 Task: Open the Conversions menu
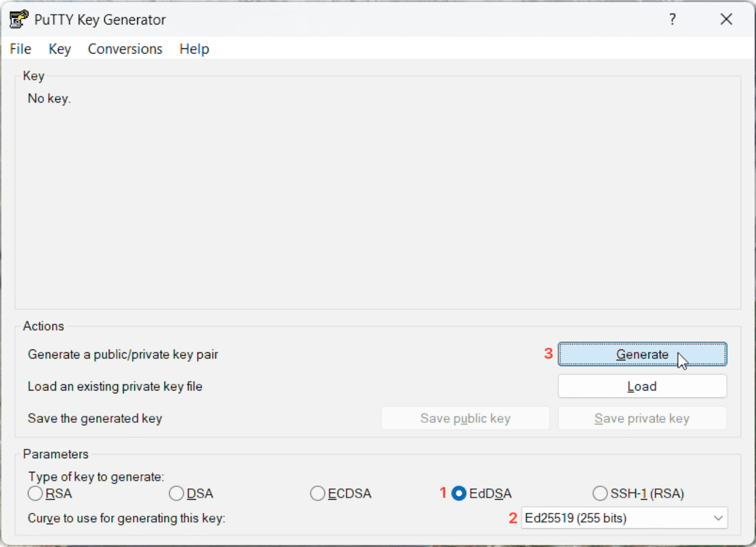pos(125,49)
